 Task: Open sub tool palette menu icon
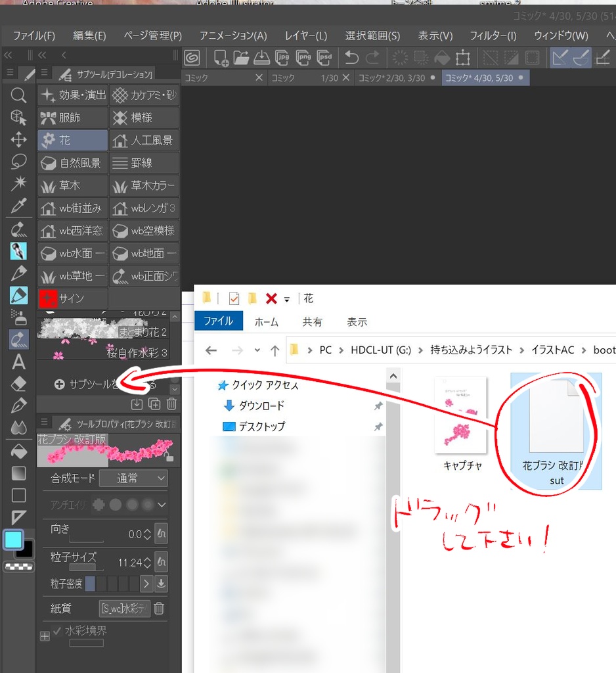point(44,72)
